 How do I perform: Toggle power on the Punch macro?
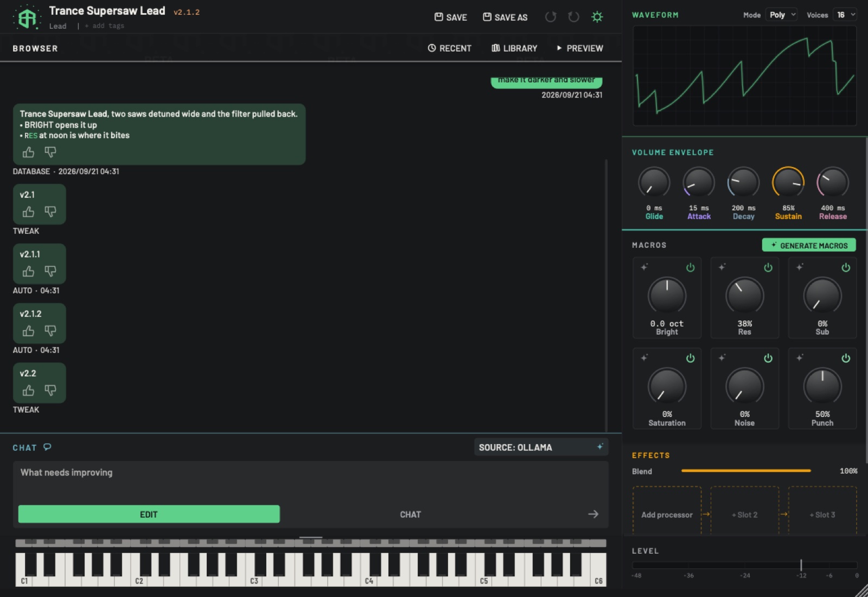click(x=846, y=358)
